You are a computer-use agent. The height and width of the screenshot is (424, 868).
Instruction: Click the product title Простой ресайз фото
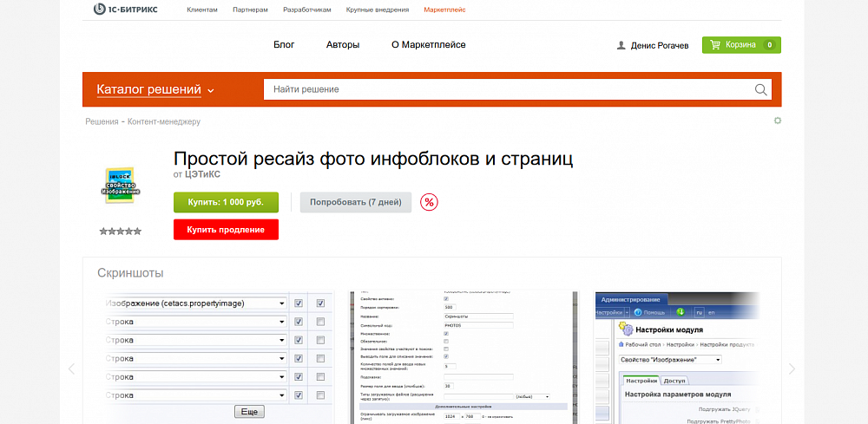(x=373, y=159)
